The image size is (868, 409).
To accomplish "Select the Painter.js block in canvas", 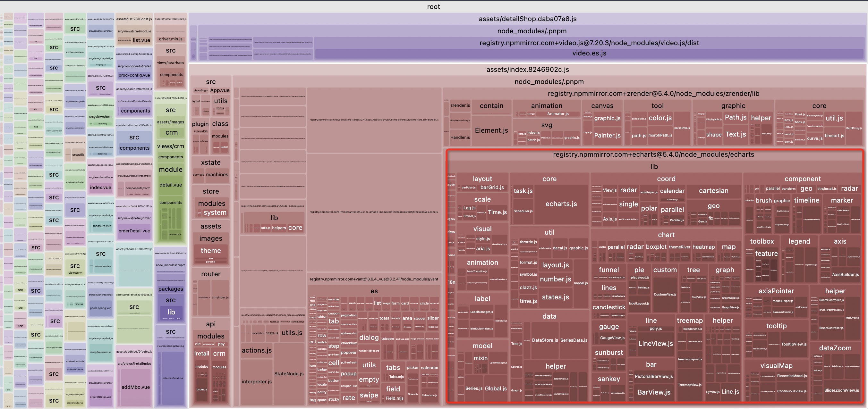I will (x=607, y=135).
